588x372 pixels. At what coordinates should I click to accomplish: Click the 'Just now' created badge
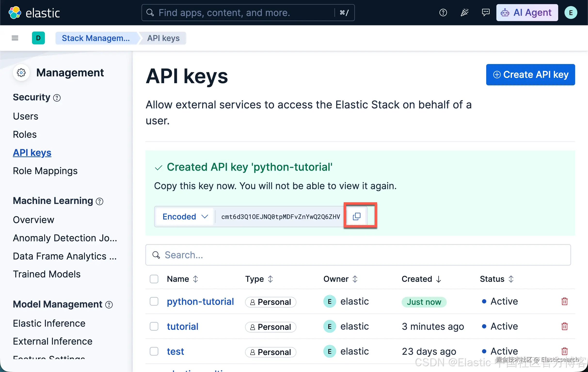click(424, 302)
